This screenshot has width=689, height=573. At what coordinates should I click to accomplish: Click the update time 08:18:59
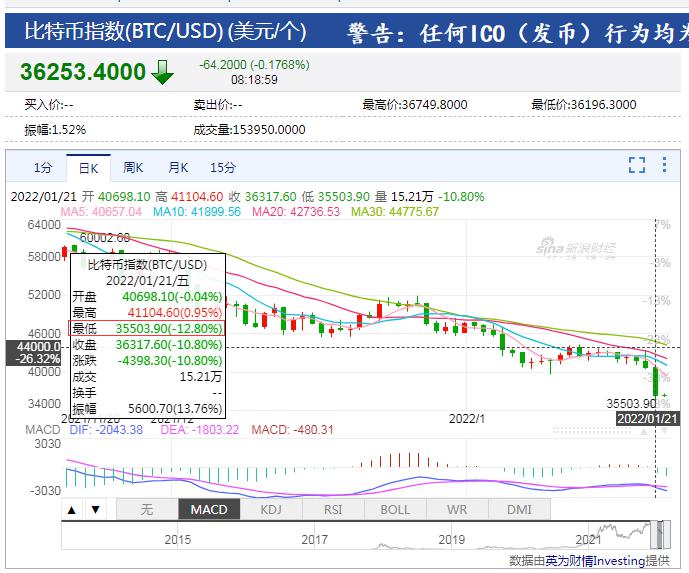pyautogui.click(x=254, y=80)
